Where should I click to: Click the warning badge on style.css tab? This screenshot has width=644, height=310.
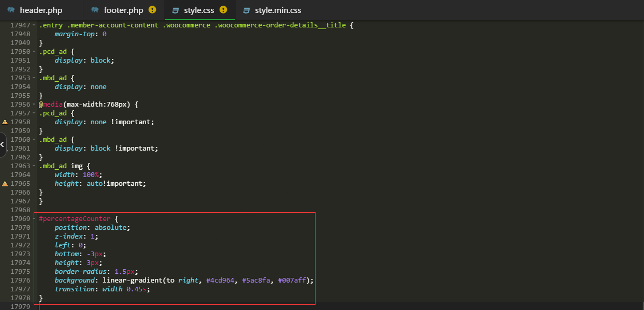point(223,10)
